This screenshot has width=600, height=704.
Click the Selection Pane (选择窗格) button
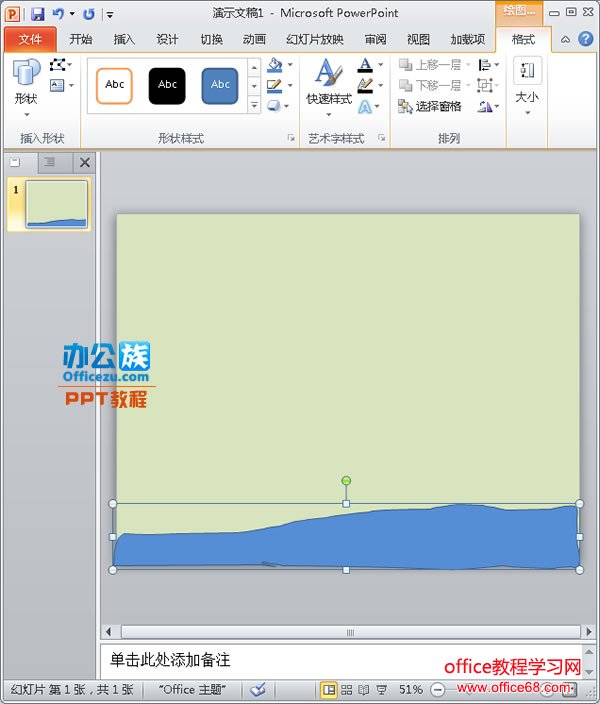430,106
